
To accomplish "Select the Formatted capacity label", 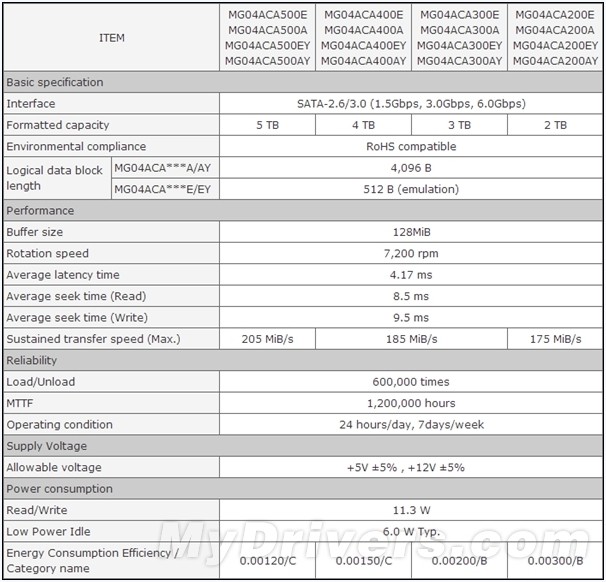I will 58,125.
